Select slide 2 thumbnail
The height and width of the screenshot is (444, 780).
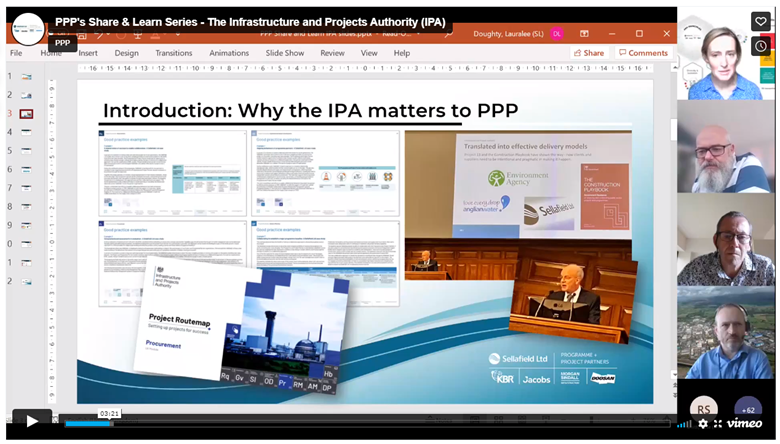click(x=26, y=95)
